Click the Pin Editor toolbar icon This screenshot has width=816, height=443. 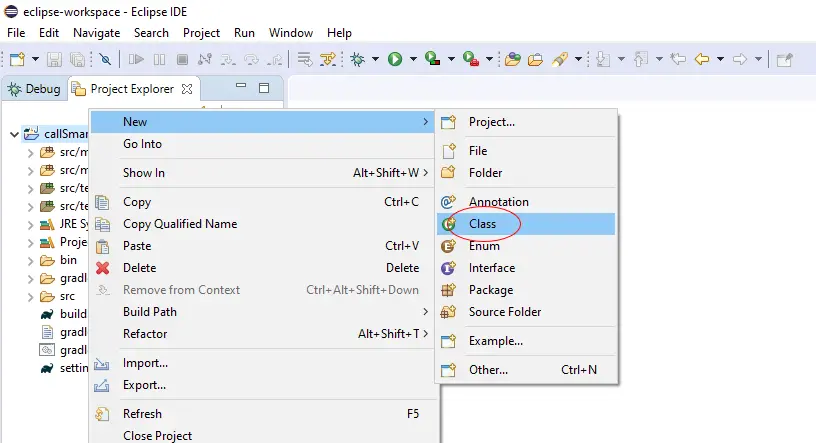pyautogui.click(x=784, y=59)
